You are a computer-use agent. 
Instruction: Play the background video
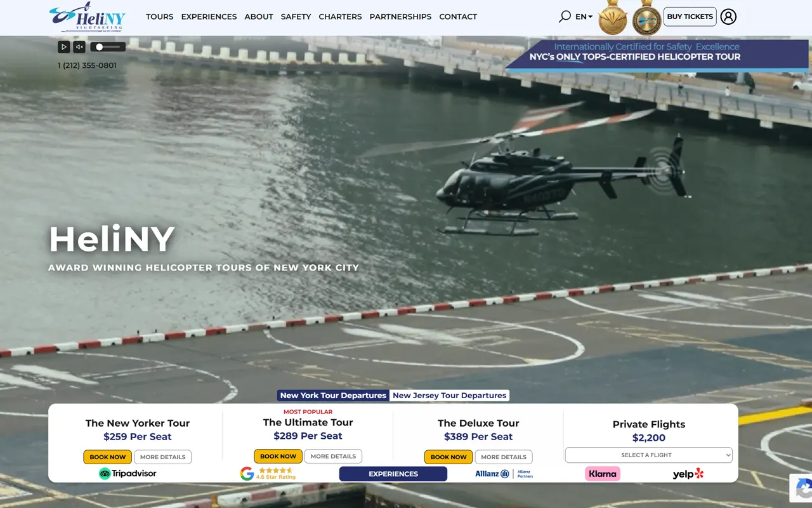[x=63, y=46]
